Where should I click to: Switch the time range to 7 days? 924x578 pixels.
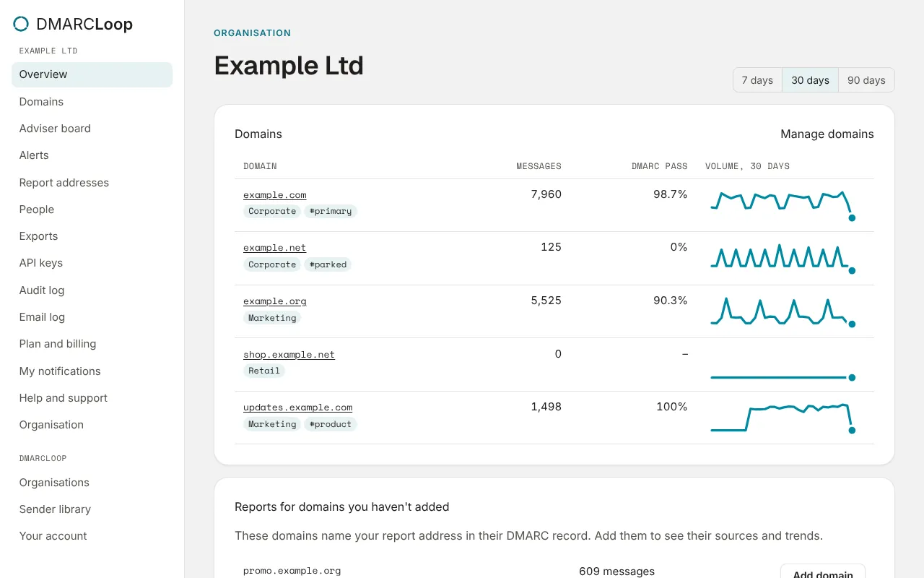pyautogui.click(x=757, y=80)
